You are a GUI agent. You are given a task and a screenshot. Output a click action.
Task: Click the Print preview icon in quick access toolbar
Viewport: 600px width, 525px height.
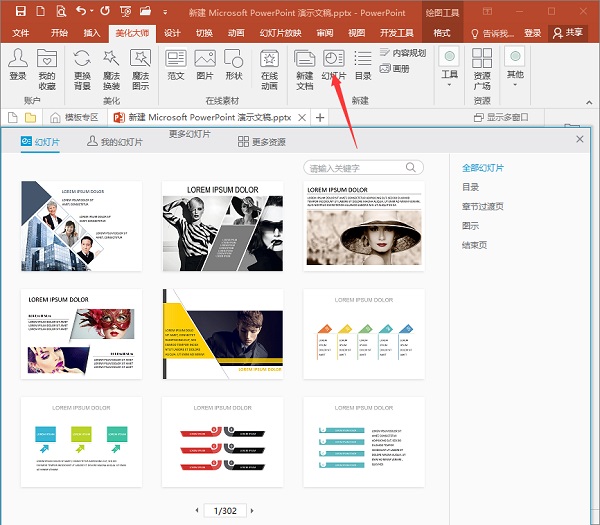(61, 11)
